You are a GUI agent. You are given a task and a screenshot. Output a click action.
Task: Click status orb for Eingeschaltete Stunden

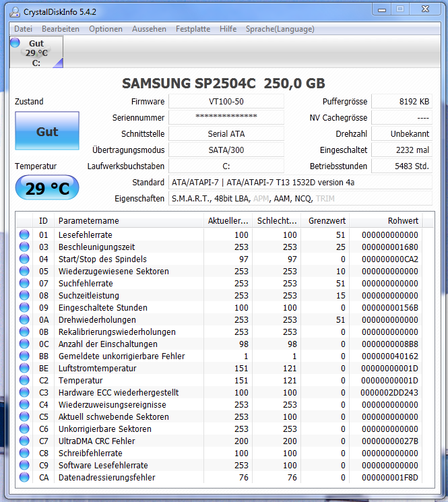24,308
